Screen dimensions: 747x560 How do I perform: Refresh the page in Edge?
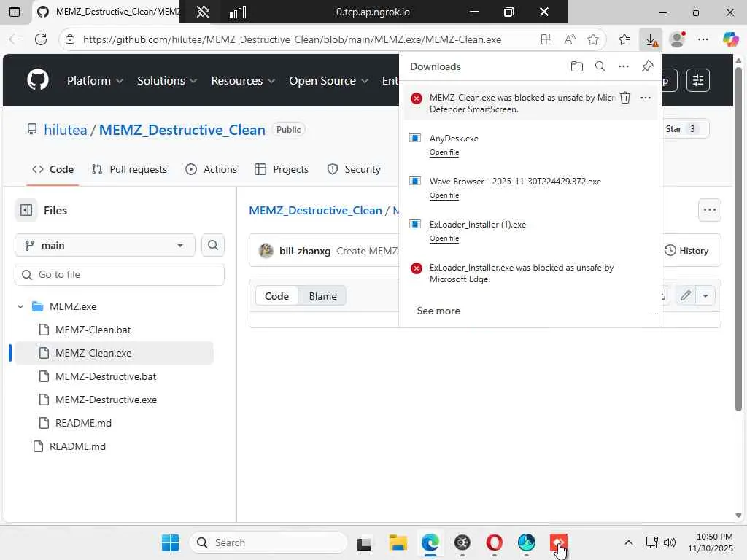pyautogui.click(x=41, y=39)
